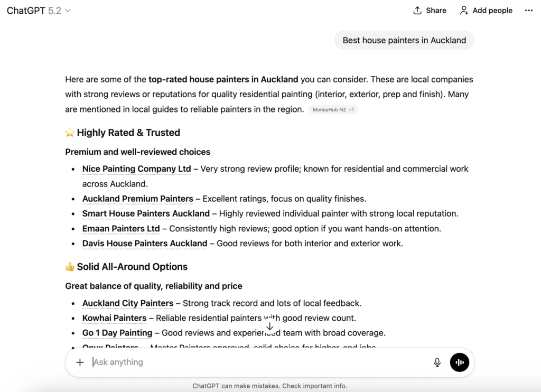The image size is (541, 392).
Task: Open the Go 1 Day Painting link
Action: (x=117, y=333)
